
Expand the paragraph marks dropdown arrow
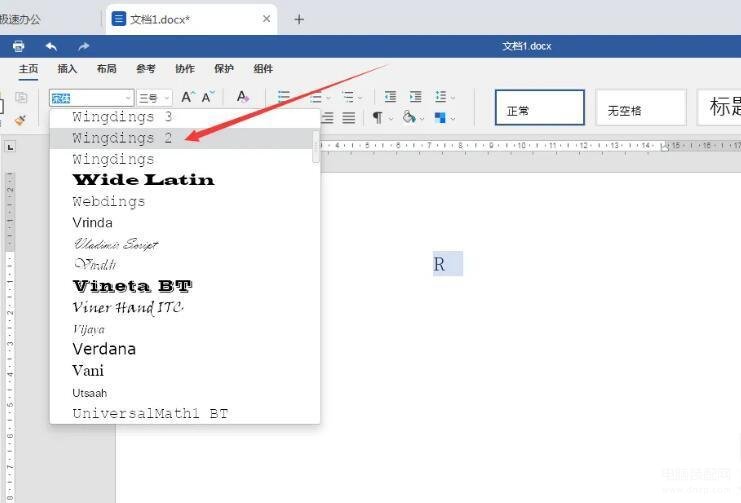[391, 119]
